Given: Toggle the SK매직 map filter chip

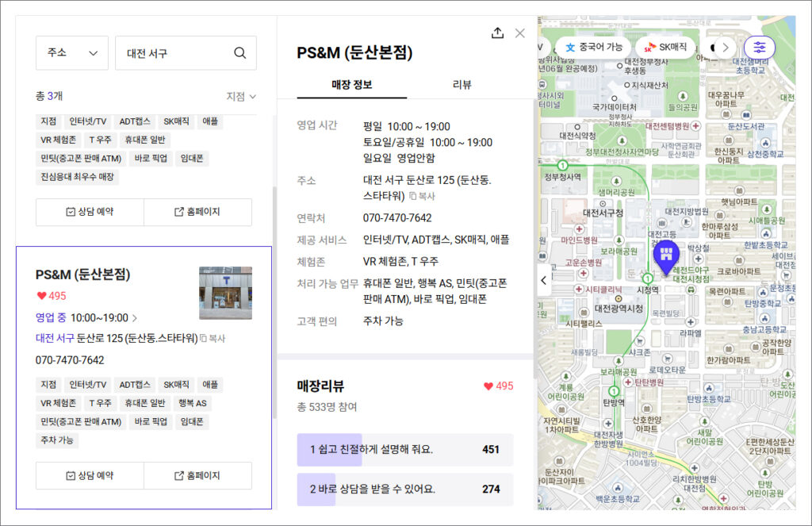Looking at the screenshot, I should [x=665, y=47].
